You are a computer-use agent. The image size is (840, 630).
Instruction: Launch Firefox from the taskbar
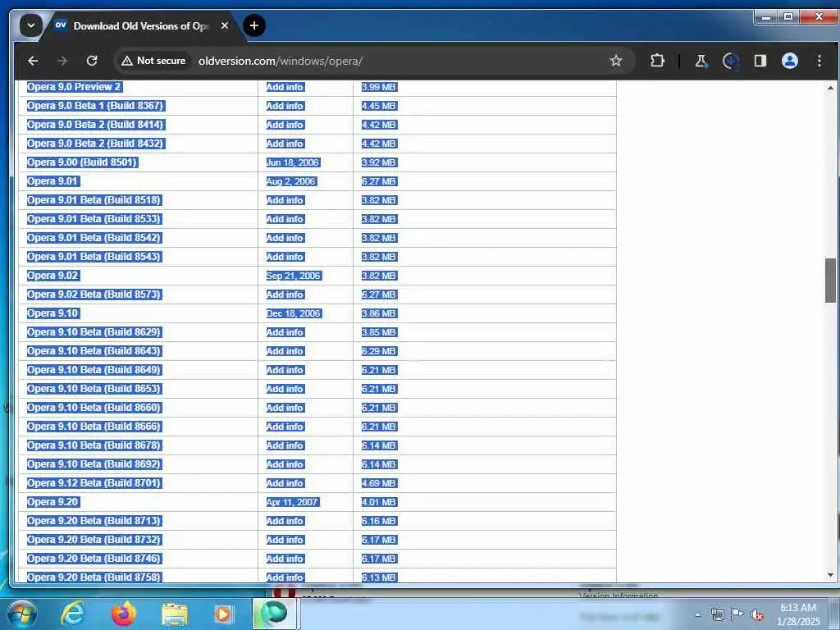point(124,614)
